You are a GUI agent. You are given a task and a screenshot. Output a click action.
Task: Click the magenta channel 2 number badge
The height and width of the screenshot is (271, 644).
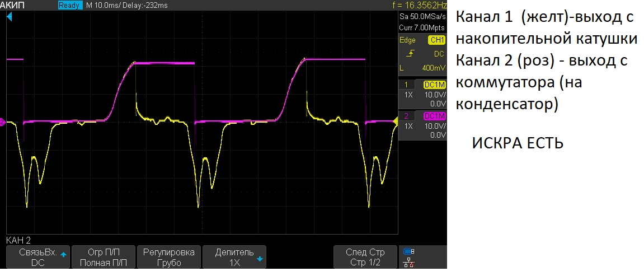click(406, 116)
